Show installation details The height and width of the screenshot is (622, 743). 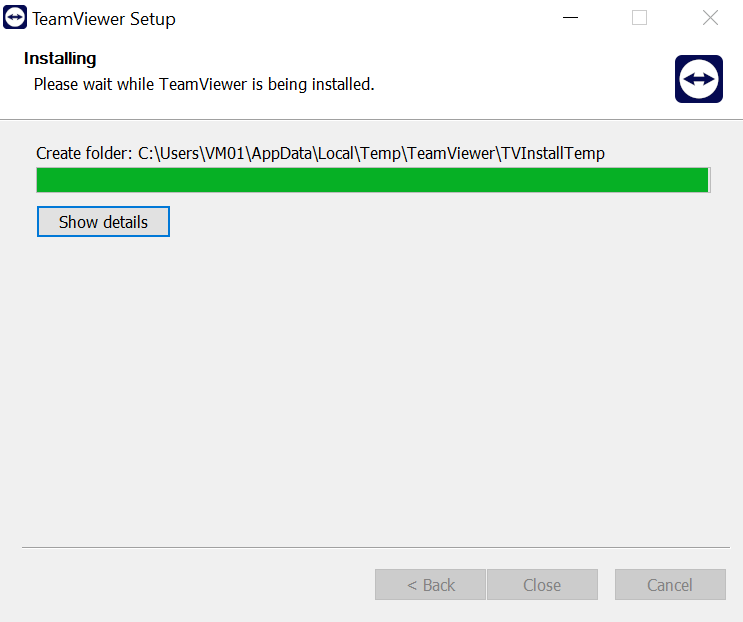click(103, 222)
